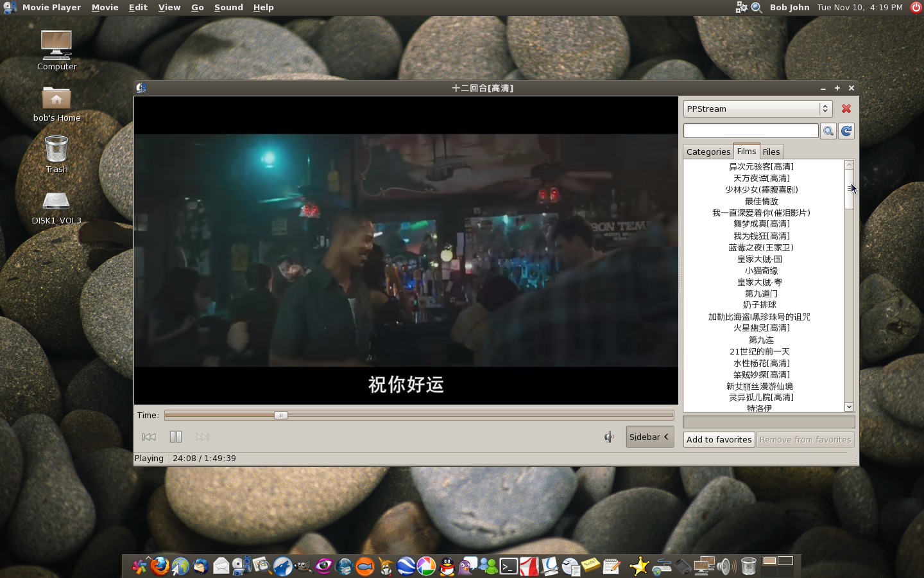Switch to the Categories tab
924x578 pixels.
708,152
